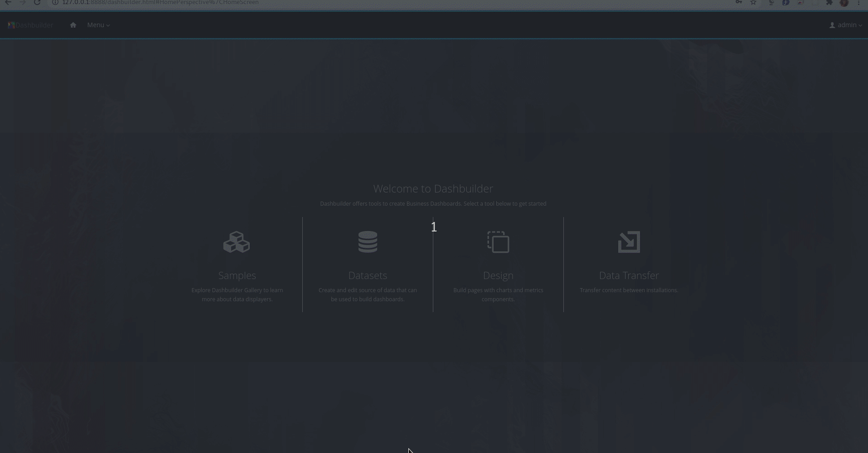
Task: Bookmark page with the star icon
Action: point(753,2)
